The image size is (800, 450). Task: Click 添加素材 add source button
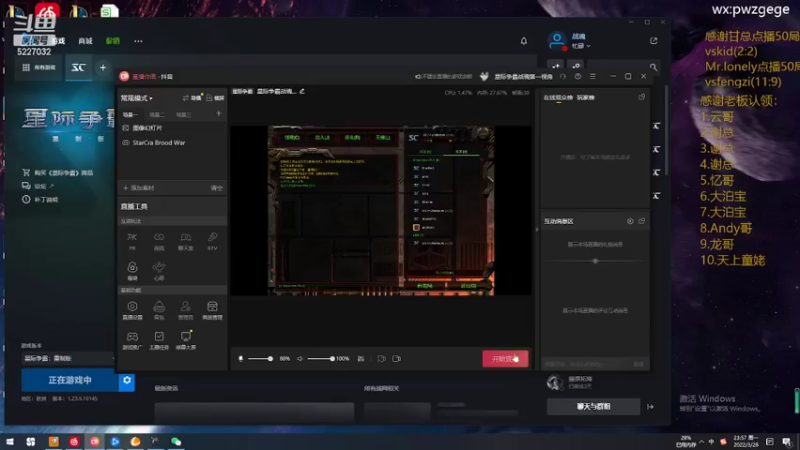[x=138, y=188]
